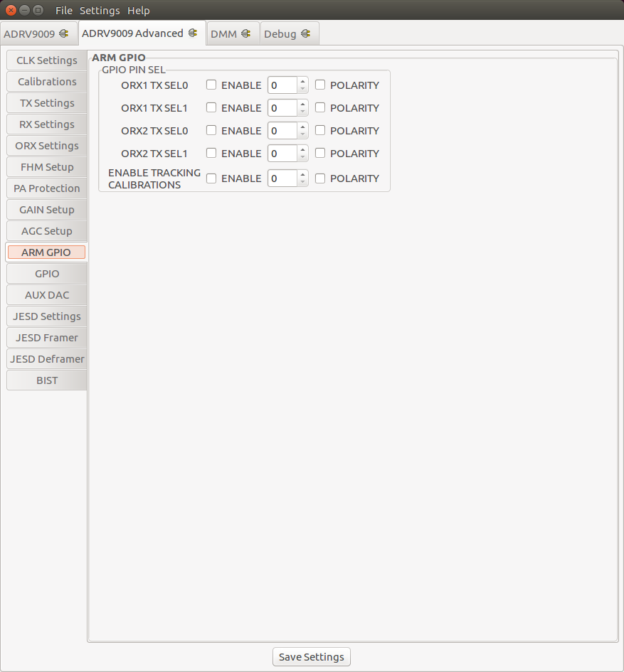Open the PA Protection section
624x672 pixels.
click(46, 188)
